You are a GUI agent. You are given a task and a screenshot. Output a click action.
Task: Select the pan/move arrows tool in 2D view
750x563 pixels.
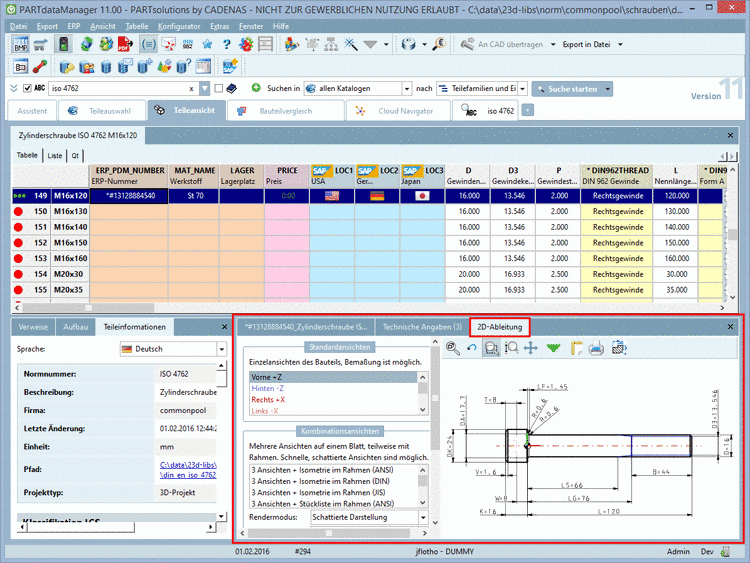click(x=531, y=348)
